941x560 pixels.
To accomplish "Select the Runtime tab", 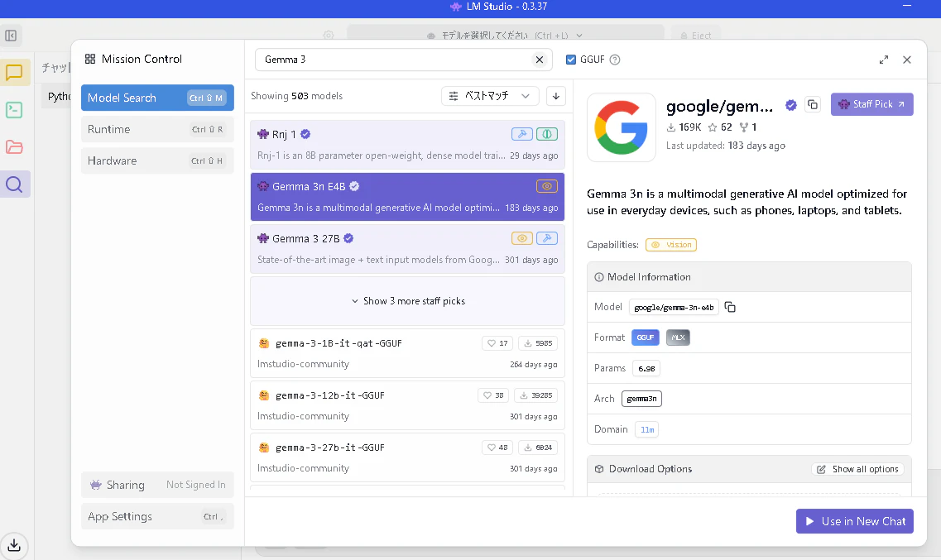I will (x=157, y=130).
